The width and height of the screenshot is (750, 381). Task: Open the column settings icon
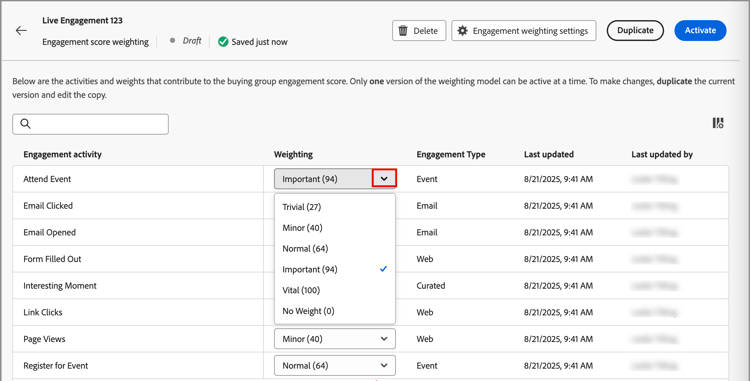tap(718, 123)
